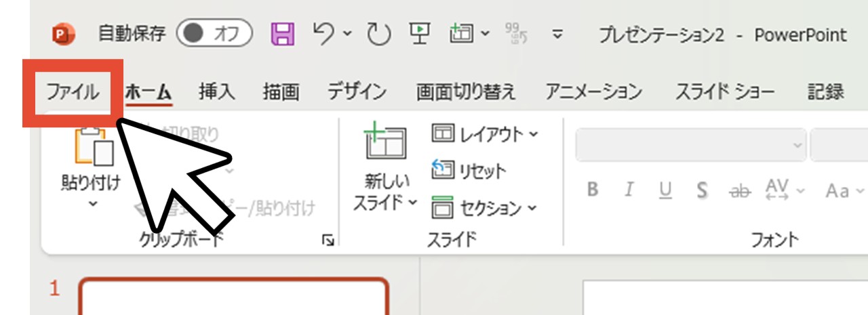This screenshot has width=868, height=315.
Task: Open the セクション dropdown
Action: (x=484, y=207)
